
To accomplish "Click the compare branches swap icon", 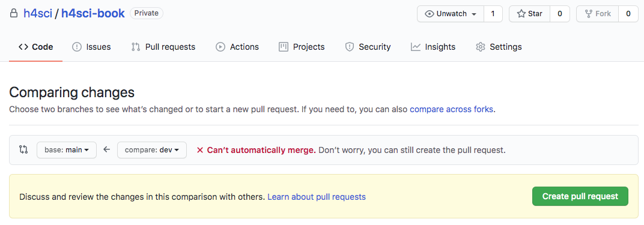I will [23, 149].
